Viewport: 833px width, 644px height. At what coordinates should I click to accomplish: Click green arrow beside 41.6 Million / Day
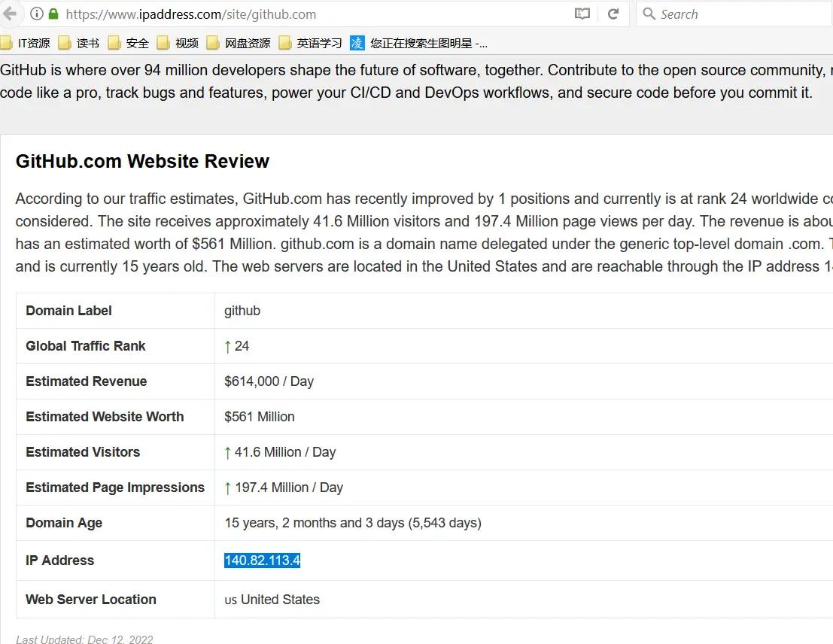tap(228, 453)
